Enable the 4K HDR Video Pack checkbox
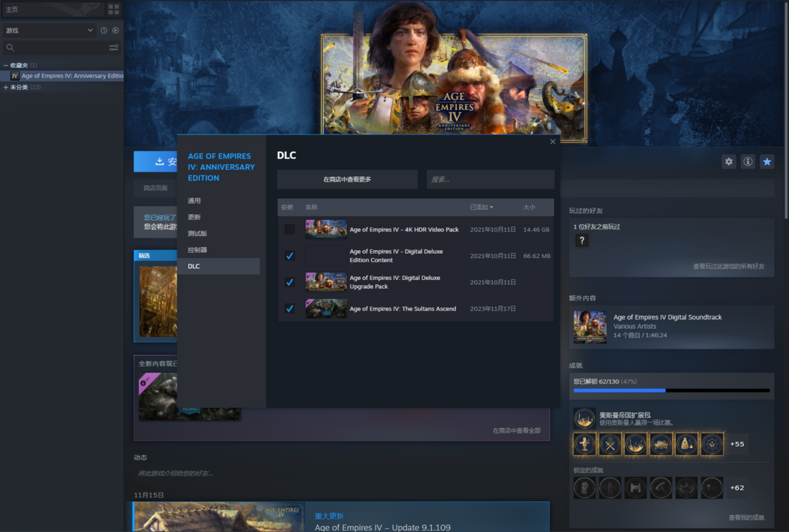789x532 pixels. click(290, 229)
